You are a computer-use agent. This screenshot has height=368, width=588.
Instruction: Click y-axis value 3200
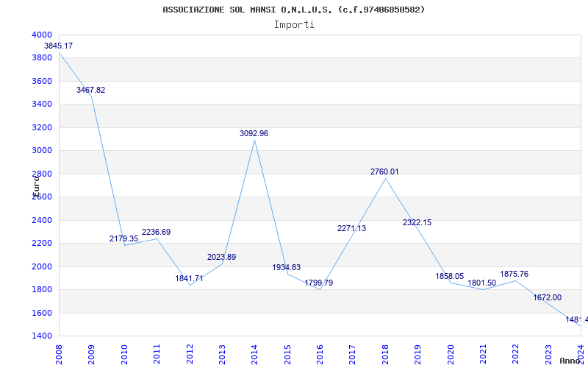tap(42, 127)
